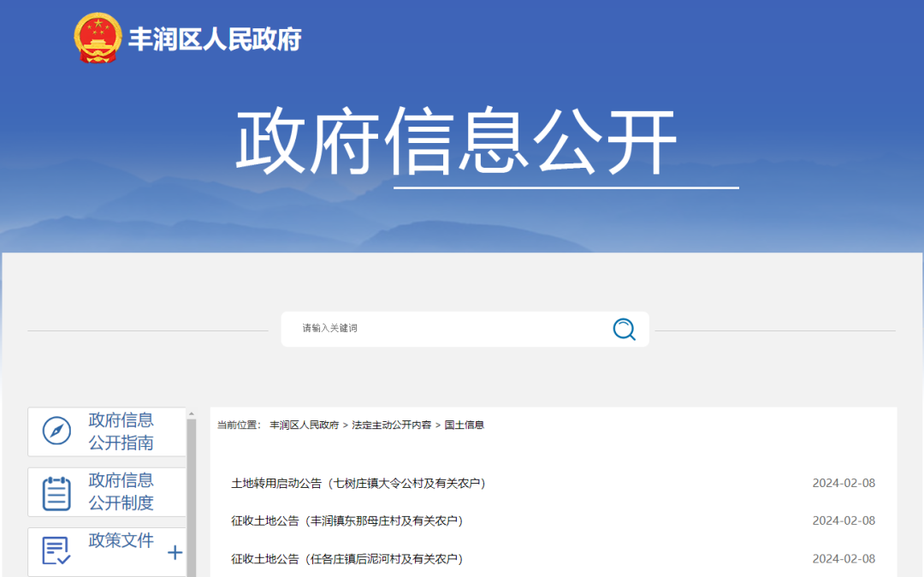Click the date beside the 七树庄镇大令公村 announcement
The width and height of the screenshot is (924, 577).
(x=844, y=484)
